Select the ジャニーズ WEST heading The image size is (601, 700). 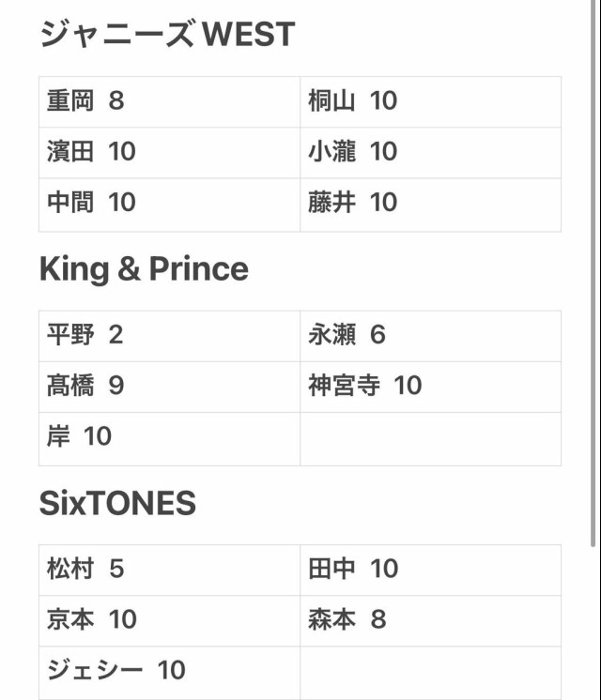click(167, 34)
